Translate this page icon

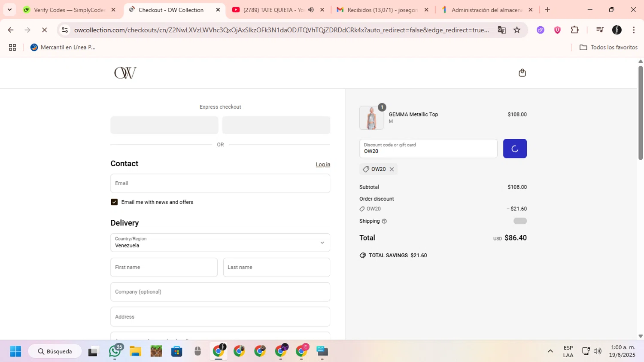point(501,30)
